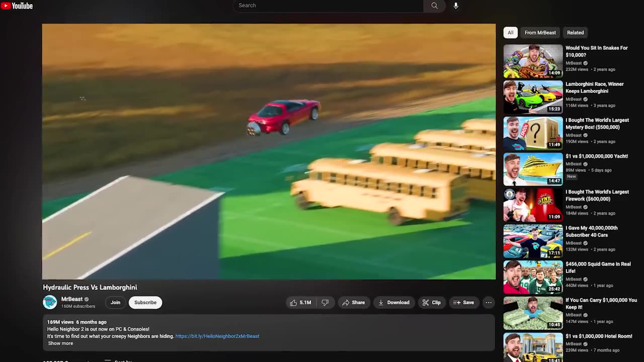Like the video with thumbs up
Viewport: 644px width, 362px height.
click(x=300, y=303)
